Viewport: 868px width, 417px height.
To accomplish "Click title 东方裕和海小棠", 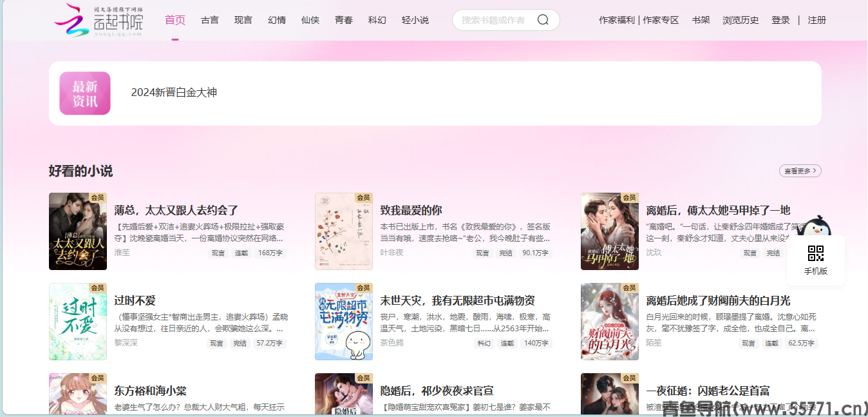I will 151,391.
